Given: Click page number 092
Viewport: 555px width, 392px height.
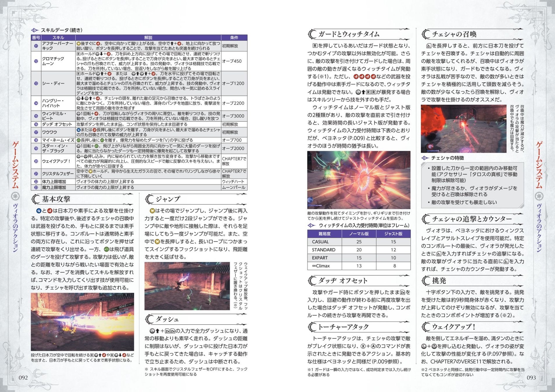Looking at the screenshot, I should tap(23, 378).
